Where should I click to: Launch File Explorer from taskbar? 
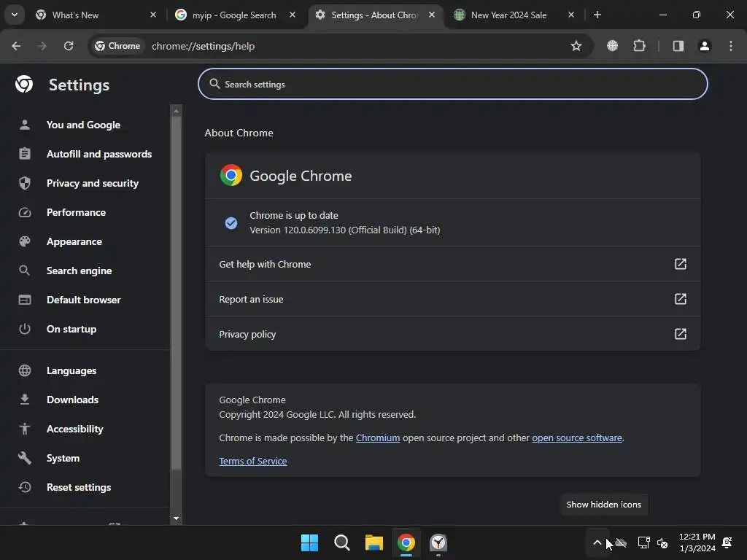pos(374,542)
